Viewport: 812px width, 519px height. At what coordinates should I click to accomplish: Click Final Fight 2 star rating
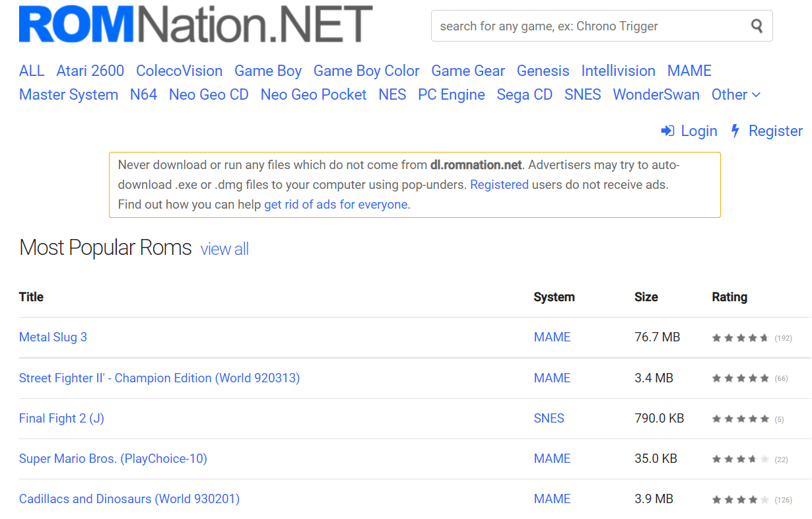coord(740,419)
